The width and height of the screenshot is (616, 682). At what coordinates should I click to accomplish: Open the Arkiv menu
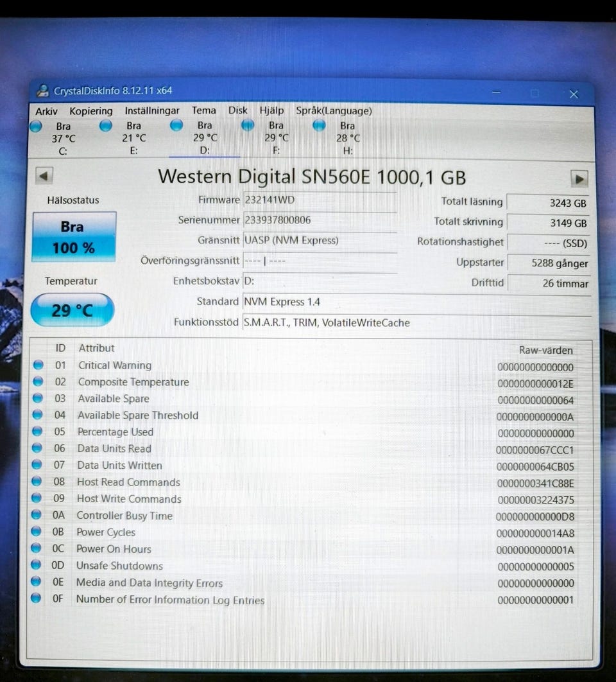46,111
